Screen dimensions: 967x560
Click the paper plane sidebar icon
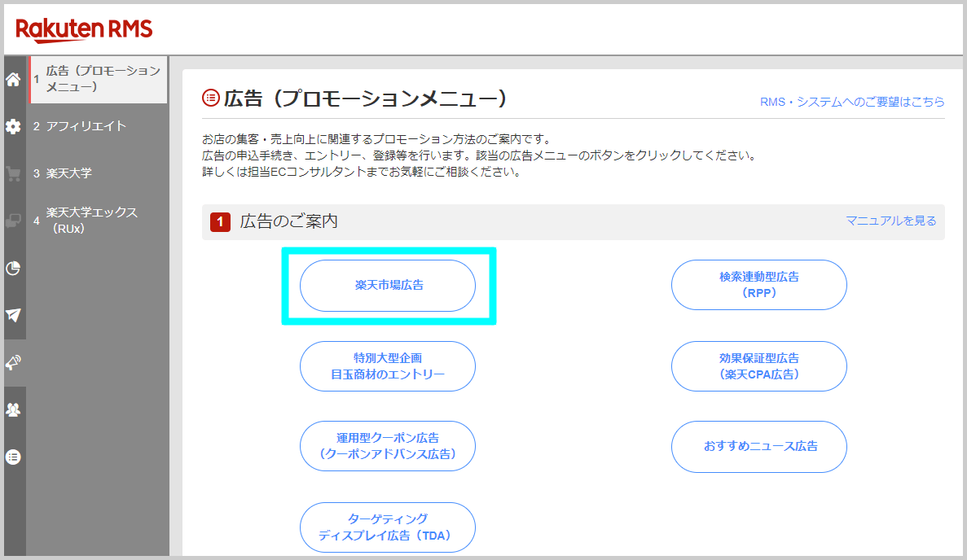coord(13,316)
